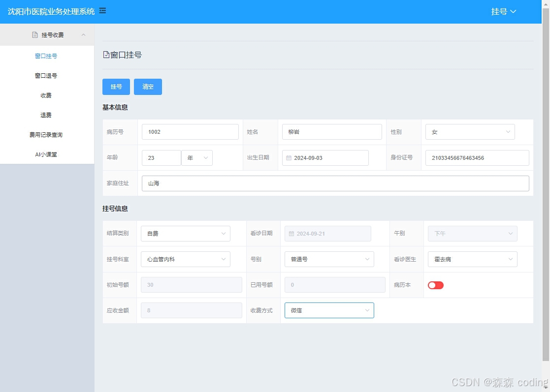Open AI小课堂 in the sidebar
550x392 pixels.
point(46,154)
